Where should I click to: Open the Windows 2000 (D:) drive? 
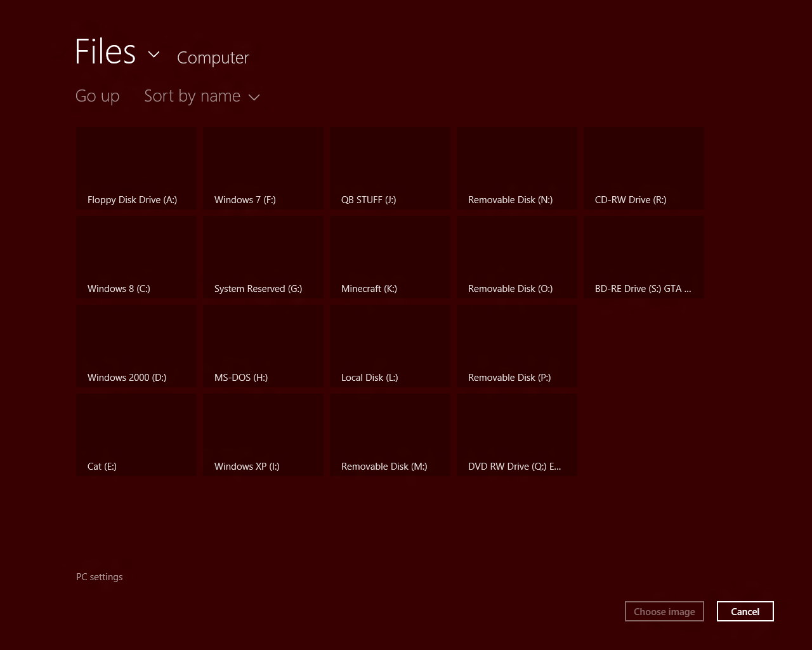136,346
